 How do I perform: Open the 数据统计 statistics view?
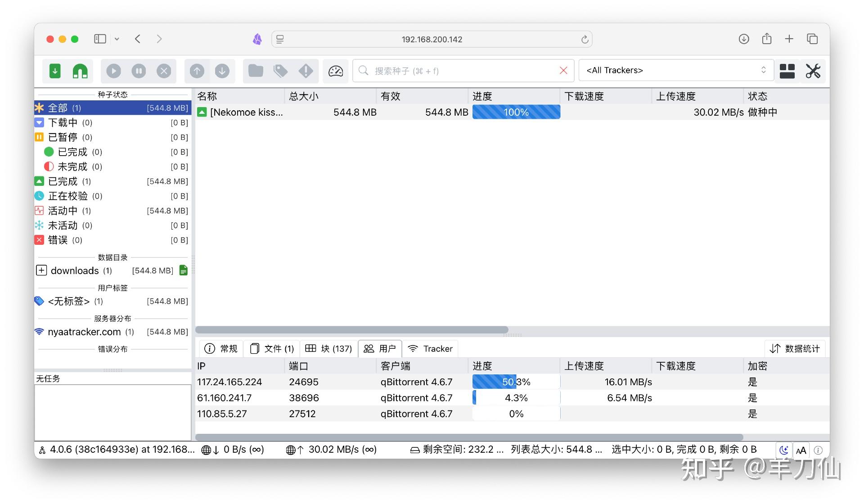click(795, 348)
